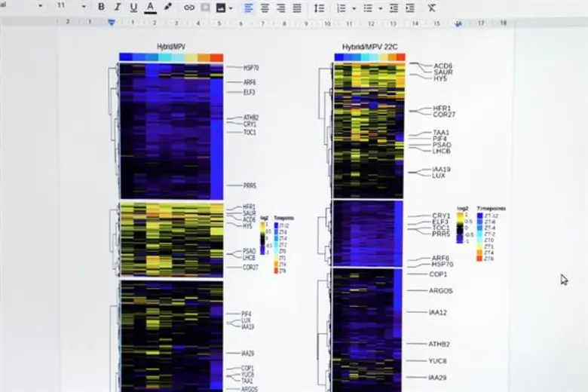Image resolution: width=588 pixels, height=392 pixels.
Task: Click the insert link icon
Action: click(189, 8)
